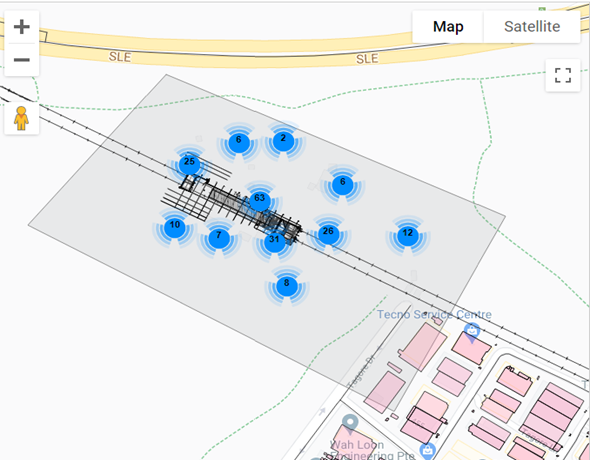Zoom out with the minus button
590x460 pixels.
click(21, 59)
